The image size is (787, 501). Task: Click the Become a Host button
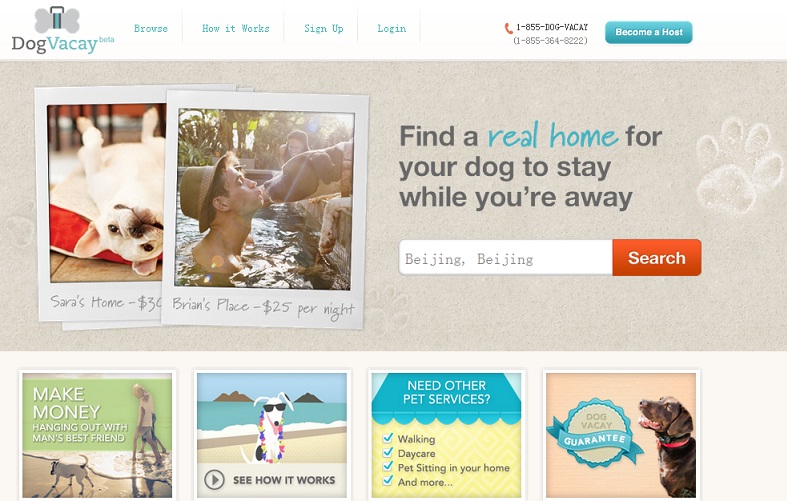click(x=648, y=32)
